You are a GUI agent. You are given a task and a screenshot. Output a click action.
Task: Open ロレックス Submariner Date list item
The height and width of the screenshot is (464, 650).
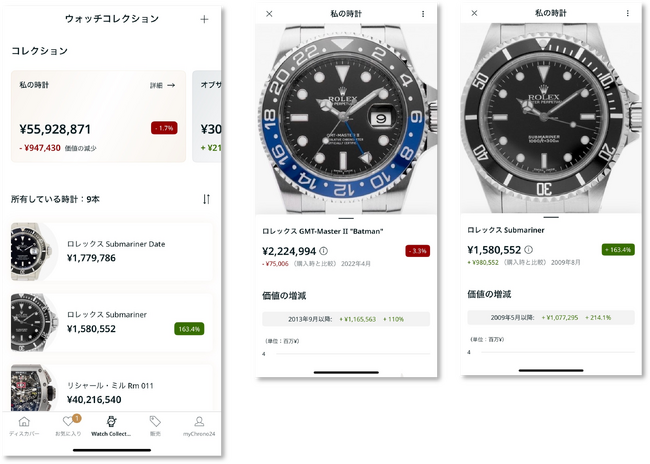coord(112,252)
